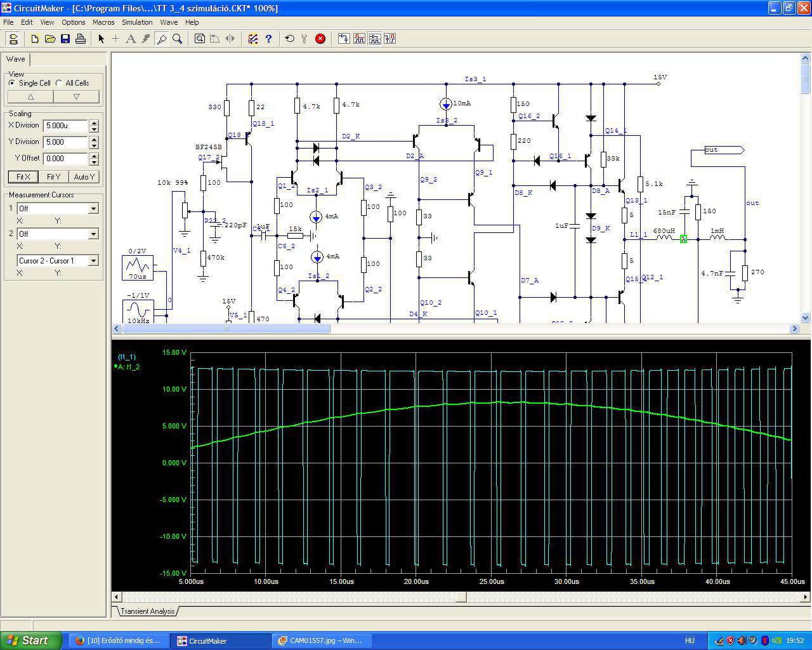
Task: Activate the Probe tool icon
Action: (162, 39)
